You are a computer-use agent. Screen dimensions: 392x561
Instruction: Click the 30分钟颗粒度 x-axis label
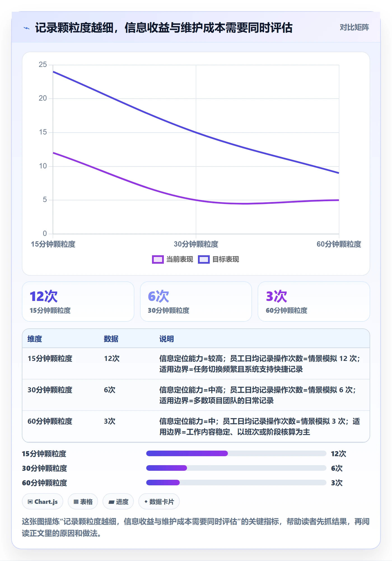pyautogui.click(x=196, y=244)
